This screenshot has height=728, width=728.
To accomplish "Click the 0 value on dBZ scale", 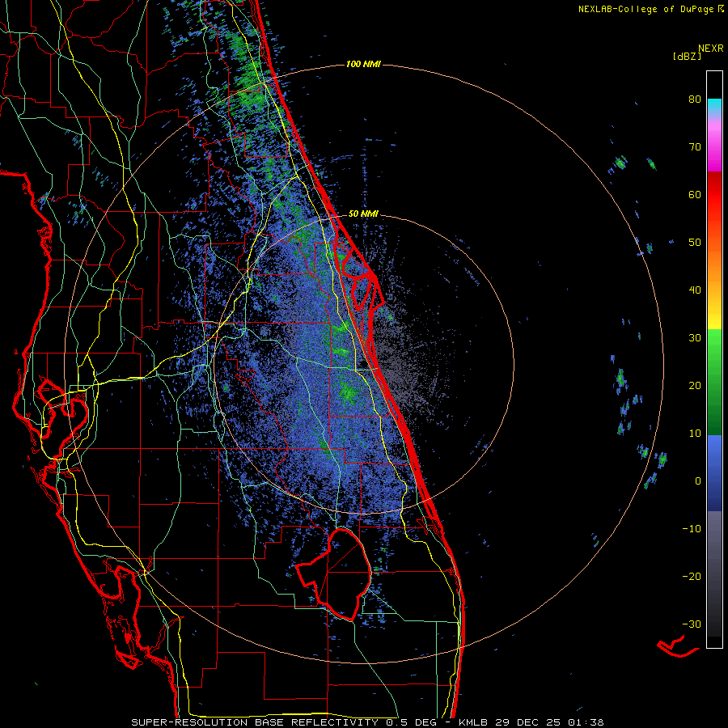I will 698,481.
